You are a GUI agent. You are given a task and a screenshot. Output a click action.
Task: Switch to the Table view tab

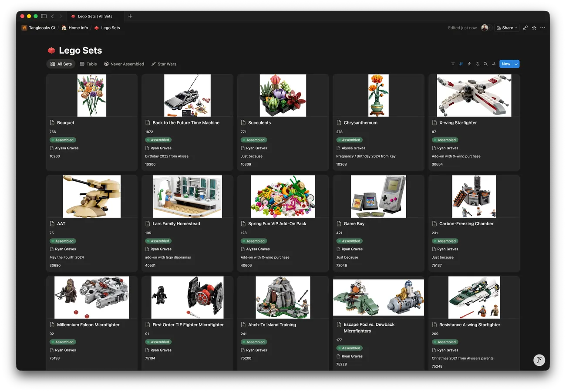[x=88, y=64]
